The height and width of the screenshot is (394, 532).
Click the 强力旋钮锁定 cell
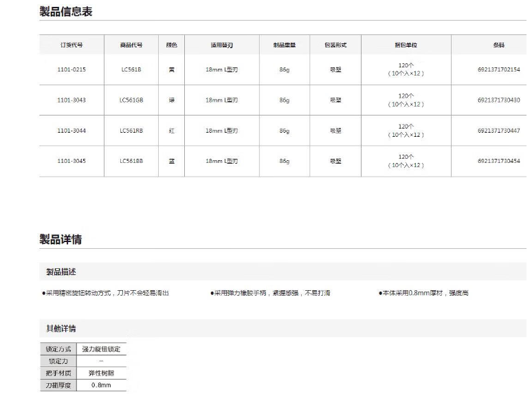101,349
